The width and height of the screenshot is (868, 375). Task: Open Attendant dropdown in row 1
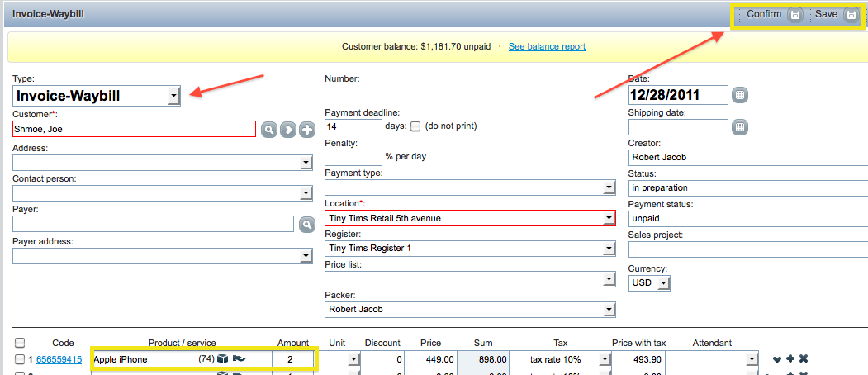coord(752,359)
